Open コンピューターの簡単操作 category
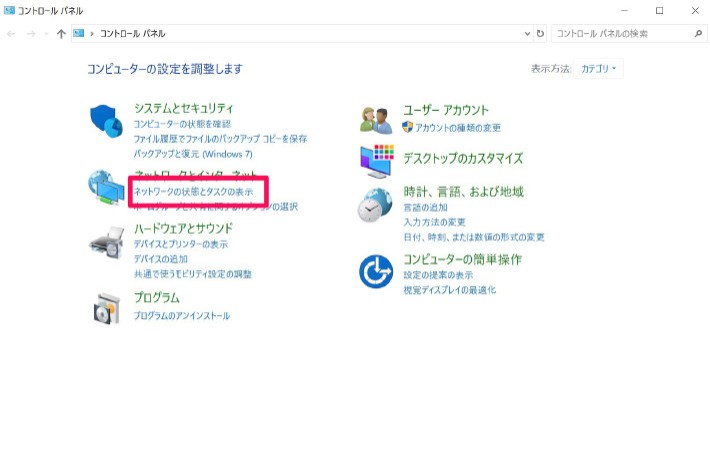710x451 pixels. tap(463, 259)
